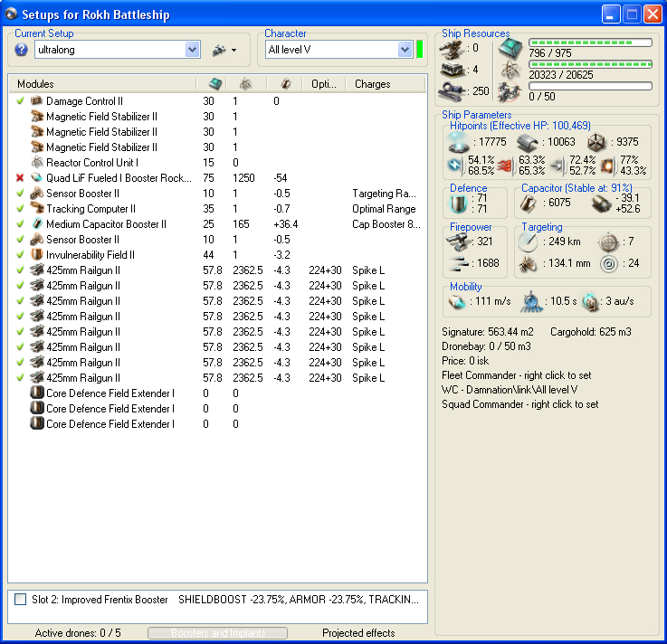This screenshot has height=644, width=667.
Task: Click the targeting range icon showing 249 km
Action: (x=528, y=241)
